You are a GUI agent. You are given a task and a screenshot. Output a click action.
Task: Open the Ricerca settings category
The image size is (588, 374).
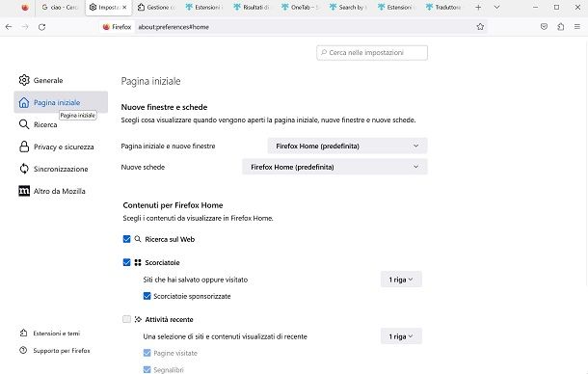pyautogui.click(x=61, y=124)
